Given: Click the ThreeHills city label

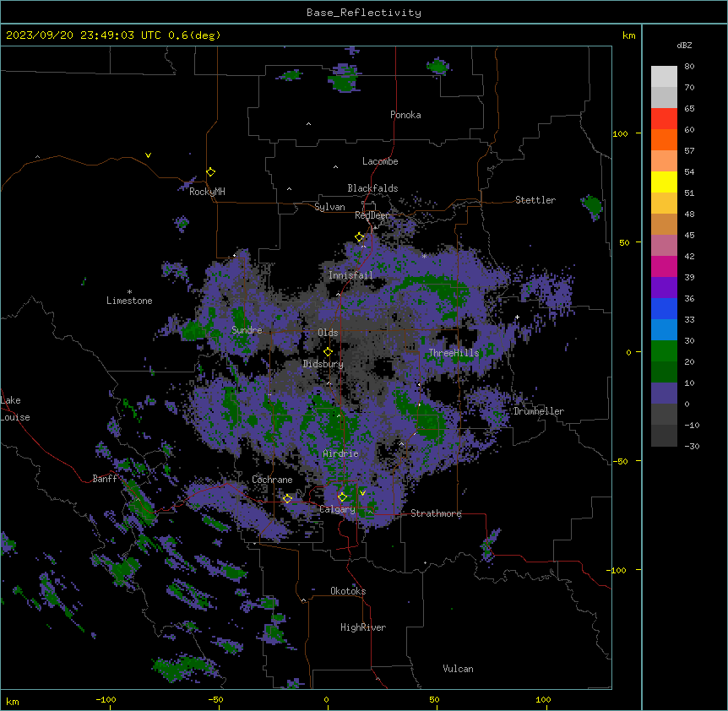Looking at the screenshot, I should [454, 353].
